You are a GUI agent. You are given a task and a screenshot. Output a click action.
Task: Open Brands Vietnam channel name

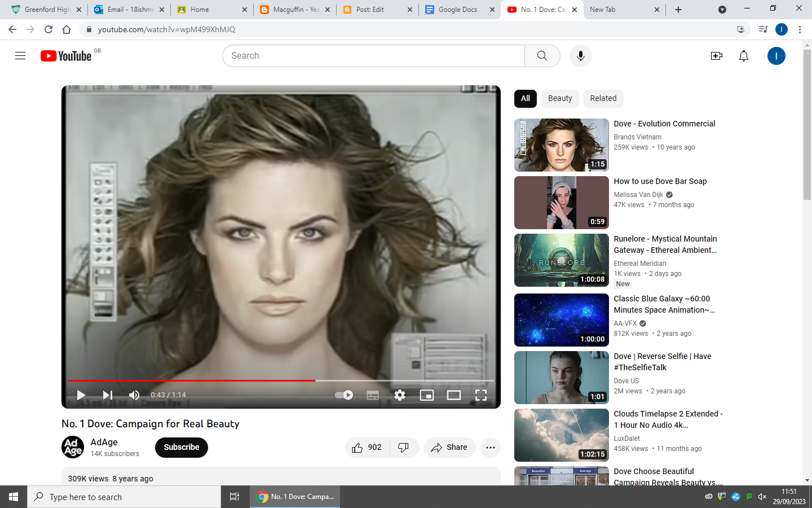click(x=638, y=137)
